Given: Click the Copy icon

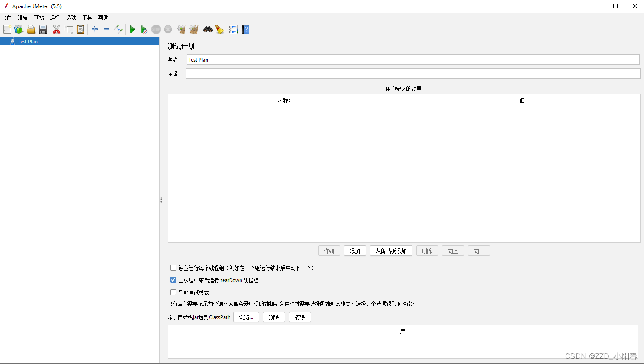Looking at the screenshot, I should [69, 29].
